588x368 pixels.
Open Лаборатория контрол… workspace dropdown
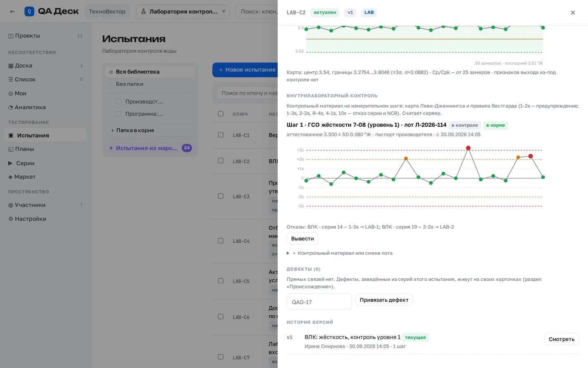click(183, 11)
